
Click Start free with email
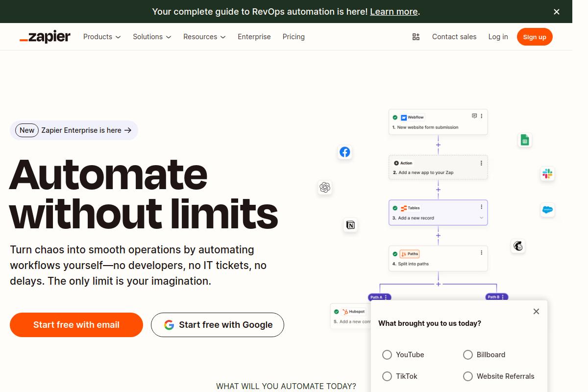click(x=76, y=325)
